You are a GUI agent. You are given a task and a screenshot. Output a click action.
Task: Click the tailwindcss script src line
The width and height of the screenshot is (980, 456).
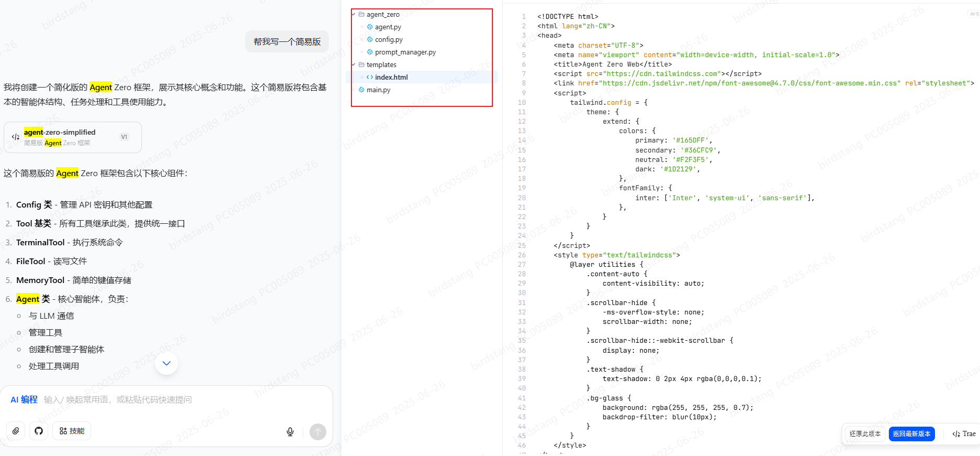click(x=658, y=74)
